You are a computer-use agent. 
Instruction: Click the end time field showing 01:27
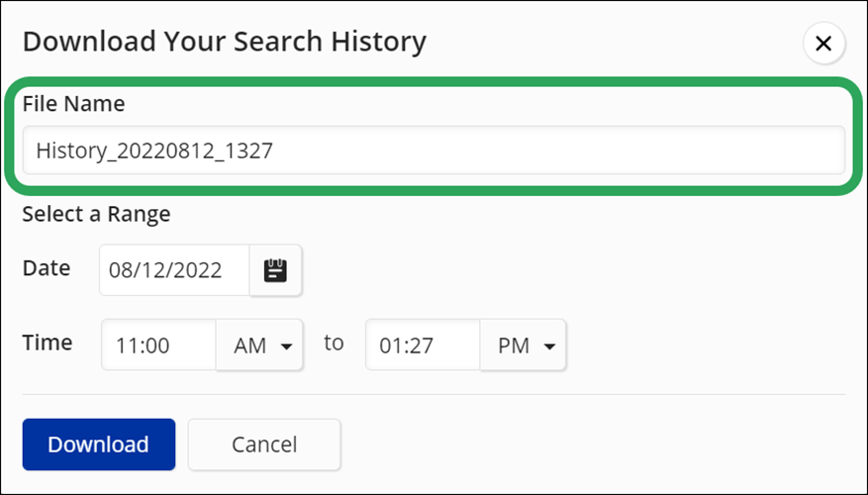point(423,346)
